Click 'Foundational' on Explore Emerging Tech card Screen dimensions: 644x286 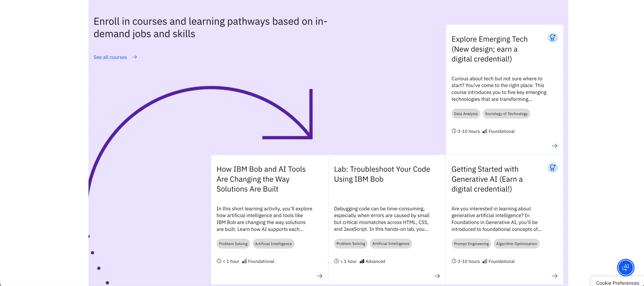click(501, 131)
